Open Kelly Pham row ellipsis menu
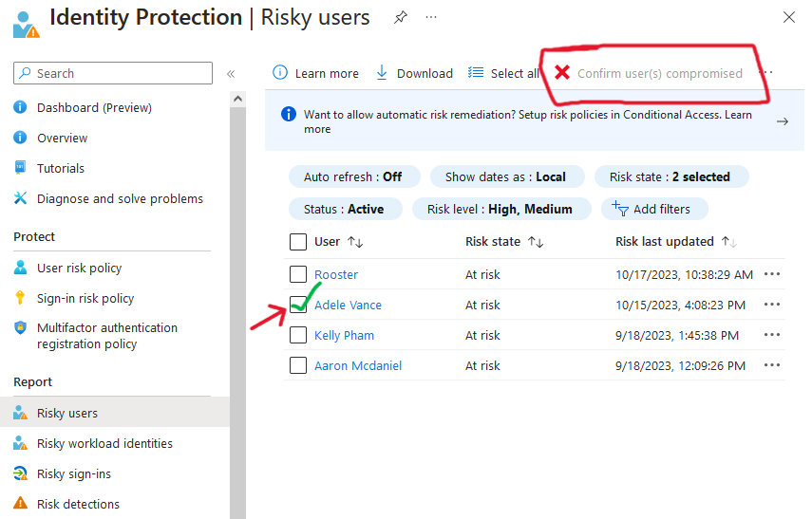Image resolution: width=812 pixels, height=519 pixels. (x=771, y=335)
